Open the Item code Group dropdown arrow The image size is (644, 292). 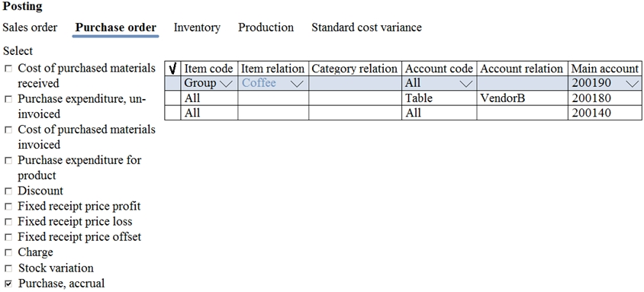226,84
